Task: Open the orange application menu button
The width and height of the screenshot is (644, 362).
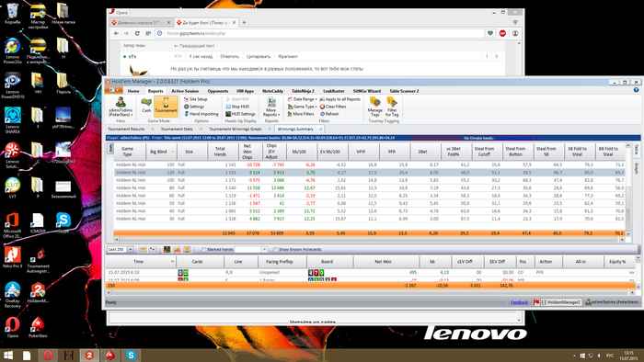Action: pyautogui.click(x=113, y=90)
